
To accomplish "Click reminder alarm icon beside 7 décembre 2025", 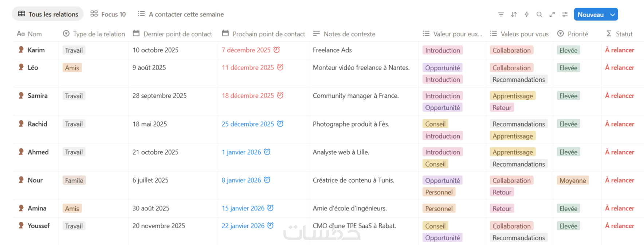I will click(277, 50).
